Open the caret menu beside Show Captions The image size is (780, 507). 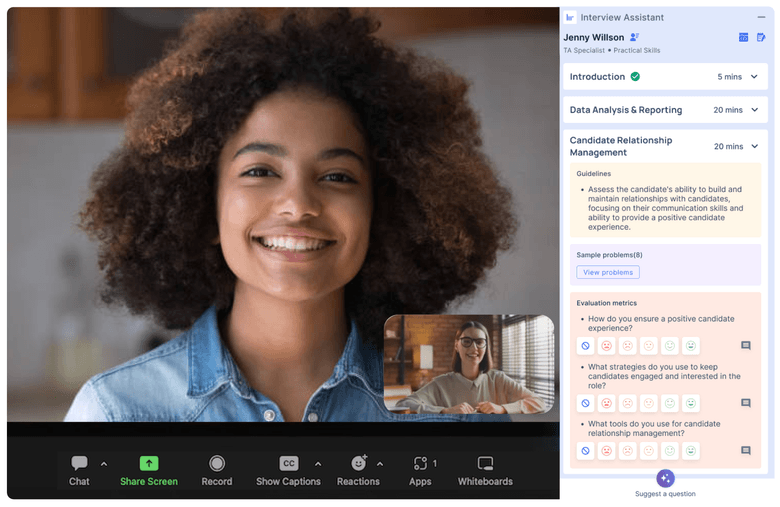(318, 464)
